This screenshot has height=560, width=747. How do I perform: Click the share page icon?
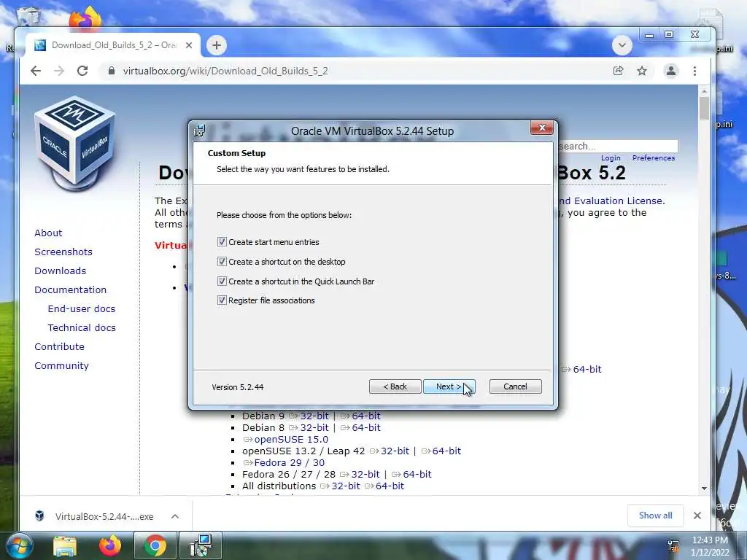(x=619, y=71)
